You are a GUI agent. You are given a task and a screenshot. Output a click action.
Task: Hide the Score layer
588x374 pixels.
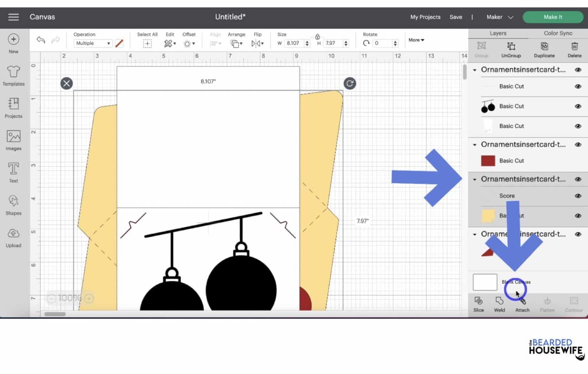578,196
